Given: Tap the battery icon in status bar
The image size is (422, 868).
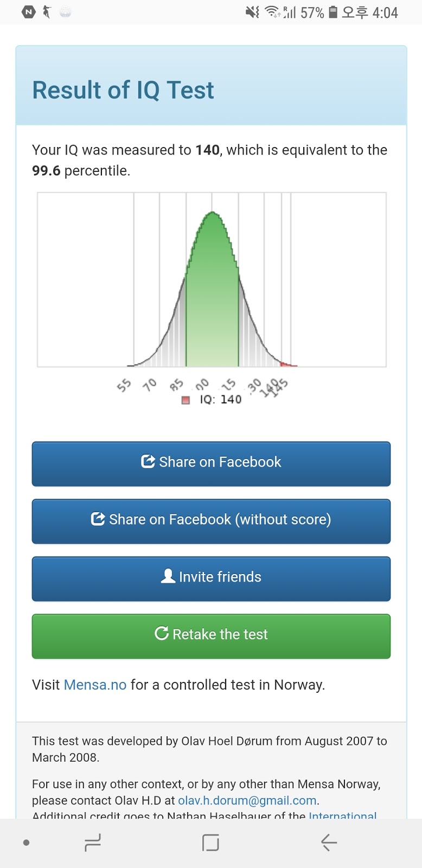Looking at the screenshot, I should coord(333,12).
